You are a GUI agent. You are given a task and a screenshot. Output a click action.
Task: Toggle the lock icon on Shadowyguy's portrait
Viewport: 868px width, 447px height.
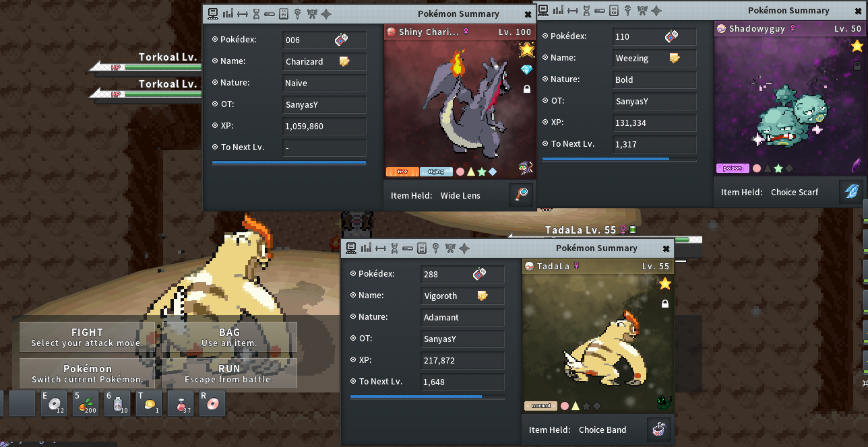tap(857, 66)
